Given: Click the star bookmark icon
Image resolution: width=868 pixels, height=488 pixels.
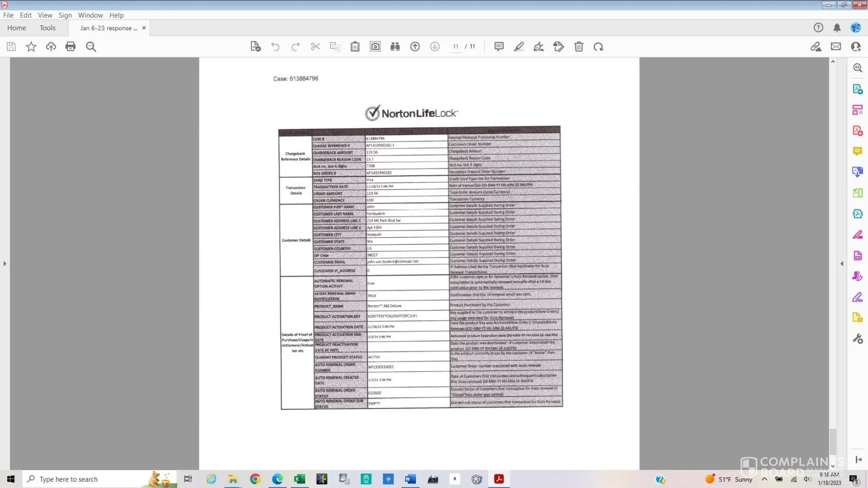Looking at the screenshot, I should 31,47.
